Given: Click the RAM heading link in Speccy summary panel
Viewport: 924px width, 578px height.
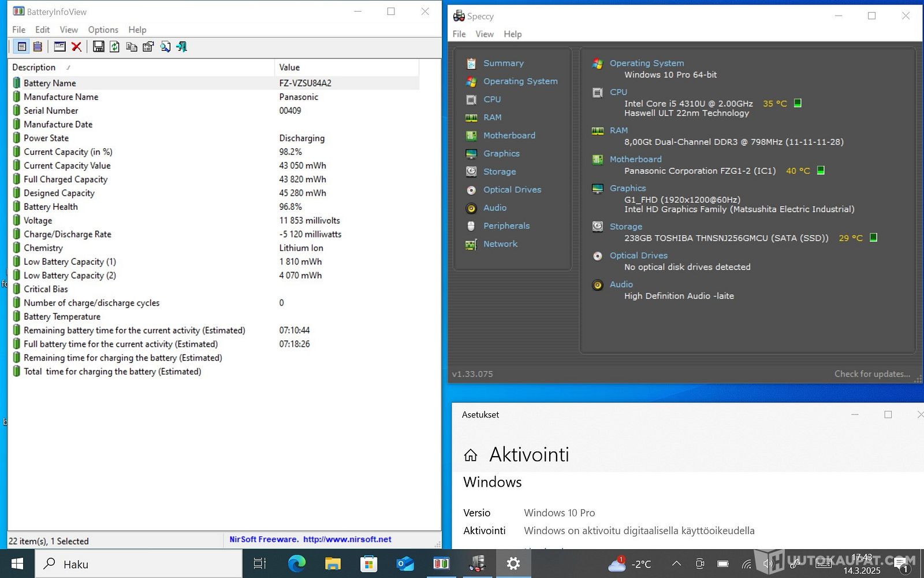Looking at the screenshot, I should (619, 131).
